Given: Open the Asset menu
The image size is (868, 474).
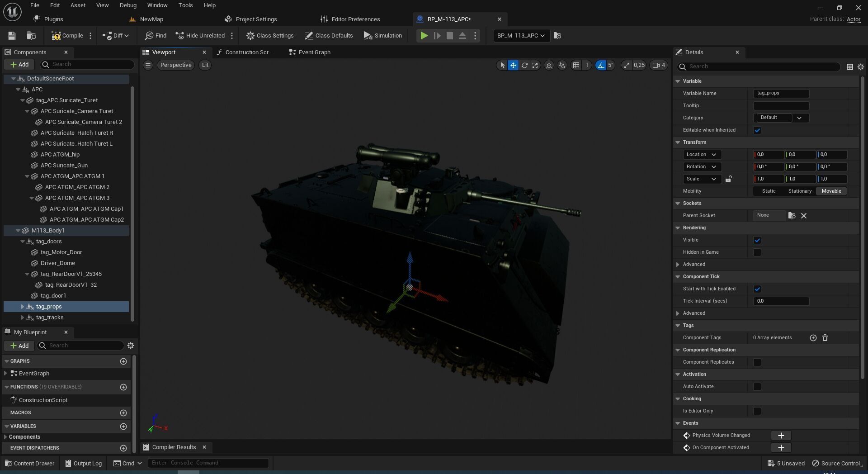Looking at the screenshot, I should 78,5.
